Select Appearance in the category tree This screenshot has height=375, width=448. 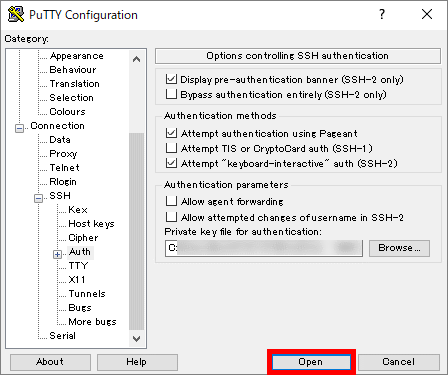click(76, 56)
